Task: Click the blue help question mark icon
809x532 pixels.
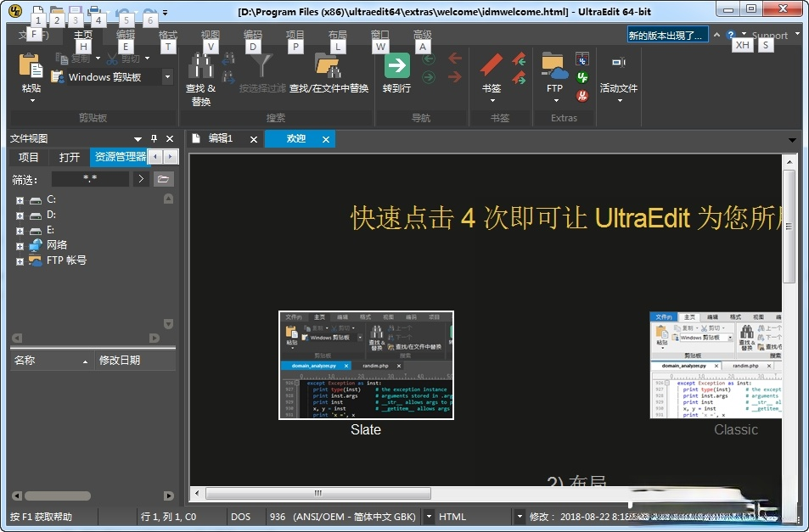Action: point(730,35)
